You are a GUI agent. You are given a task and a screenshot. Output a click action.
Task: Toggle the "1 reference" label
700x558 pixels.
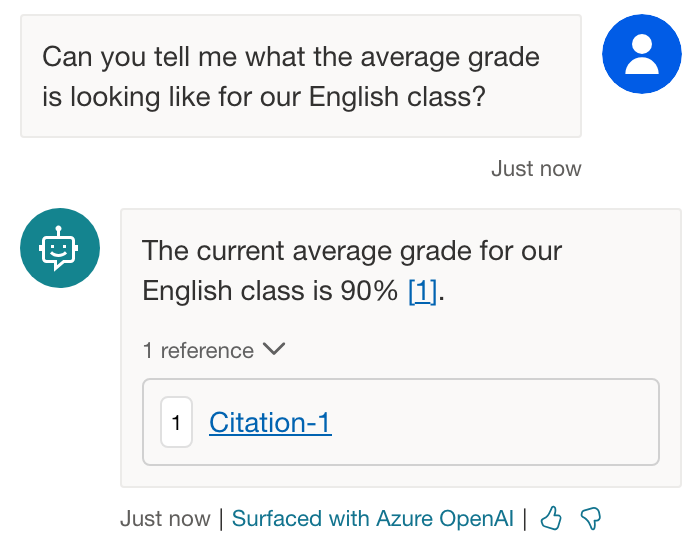(x=198, y=351)
